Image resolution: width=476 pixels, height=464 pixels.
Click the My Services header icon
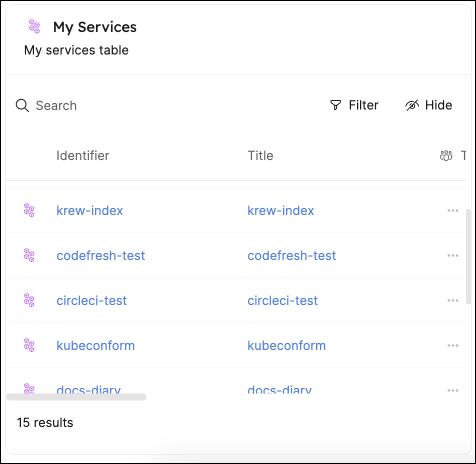coord(34,27)
